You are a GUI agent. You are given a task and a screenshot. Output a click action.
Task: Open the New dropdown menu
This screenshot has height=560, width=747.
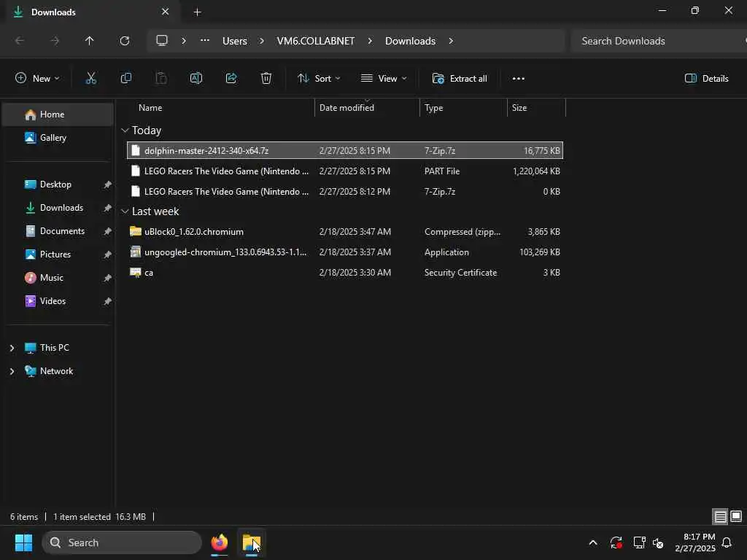[x=37, y=79]
